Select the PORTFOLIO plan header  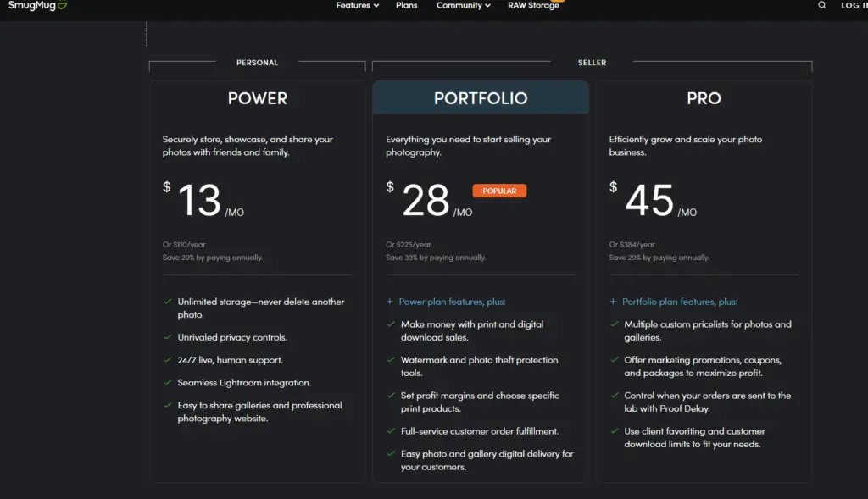(x=481, y=98)
